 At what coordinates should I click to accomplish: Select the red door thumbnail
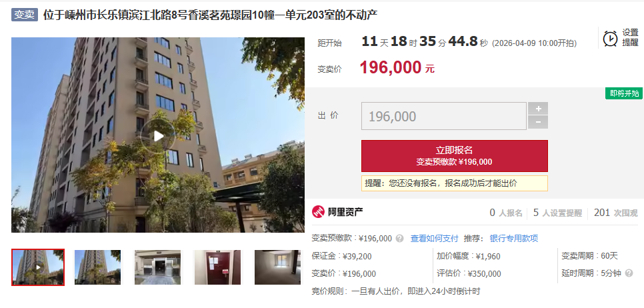pyautogui.click(x=218, y=267)
